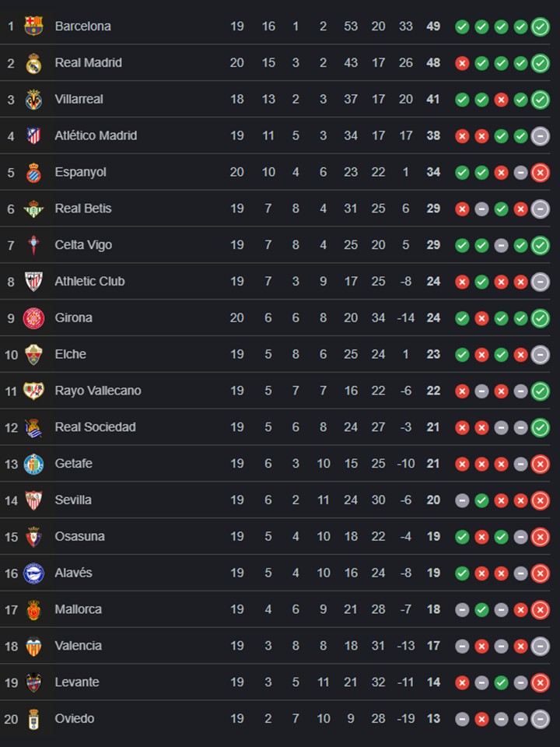560x747 pixels.
Task: Click the Levante team name
Action: 77,682
